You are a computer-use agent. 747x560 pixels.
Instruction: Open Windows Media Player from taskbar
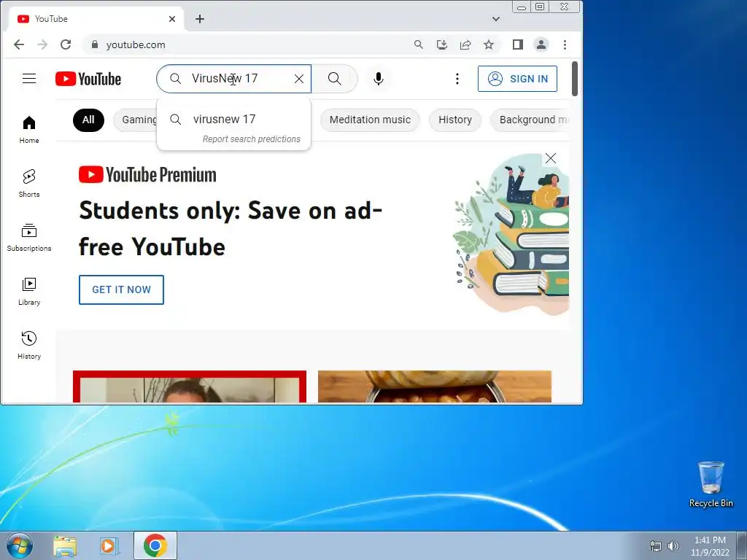(109, 546)
